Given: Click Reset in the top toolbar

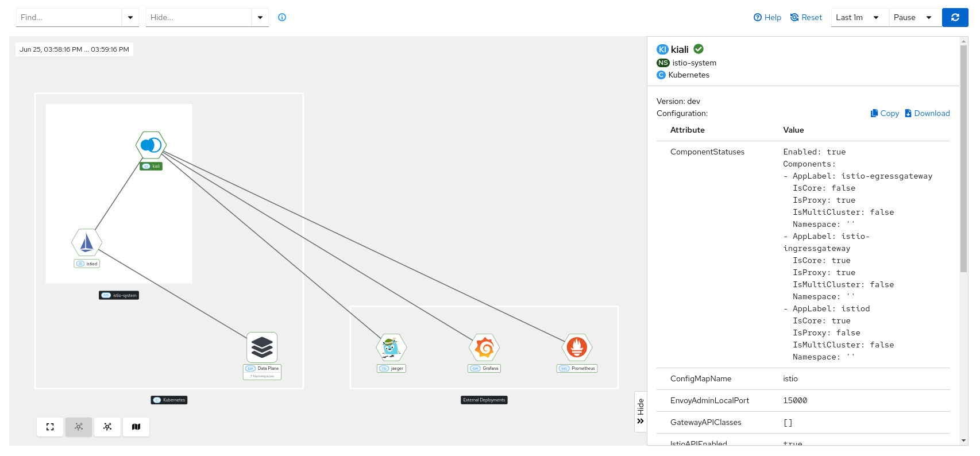Looking at the screenshot, I should [x=807, y=17].
